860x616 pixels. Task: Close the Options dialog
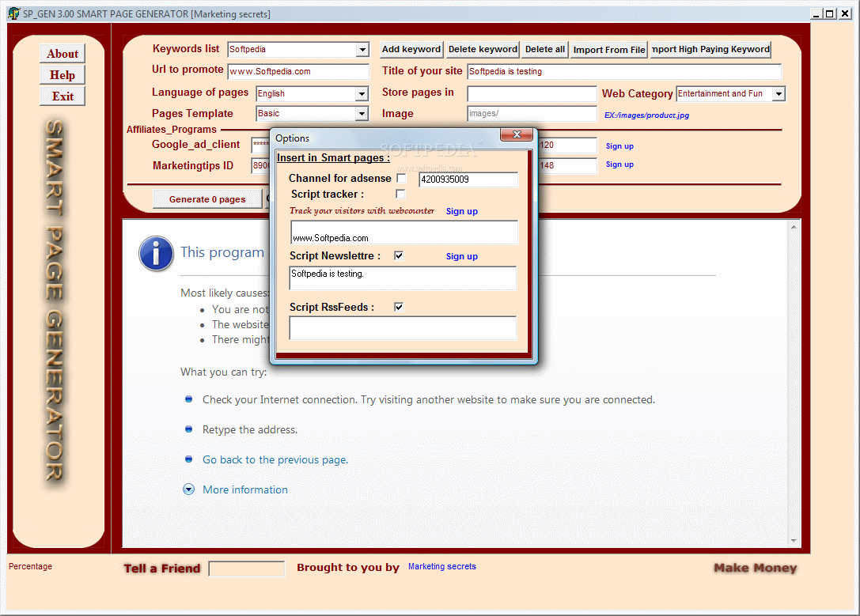516,134
